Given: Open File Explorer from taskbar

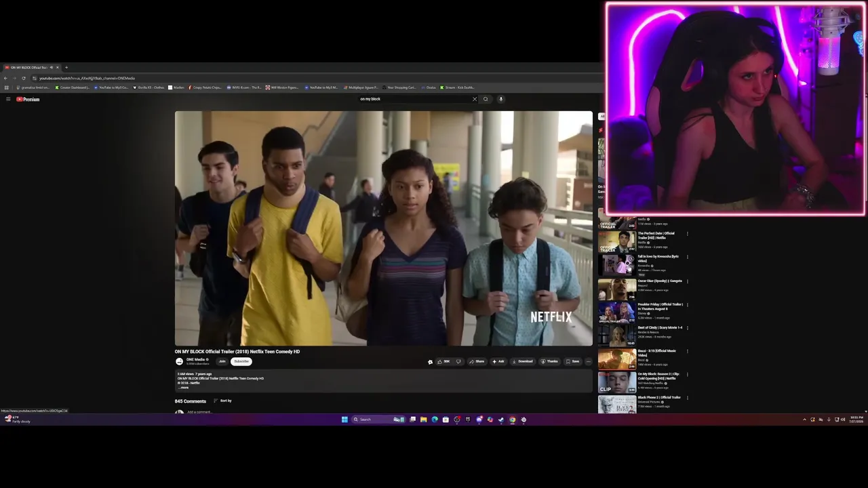Looking at the screenshot, I should [423, 420].
